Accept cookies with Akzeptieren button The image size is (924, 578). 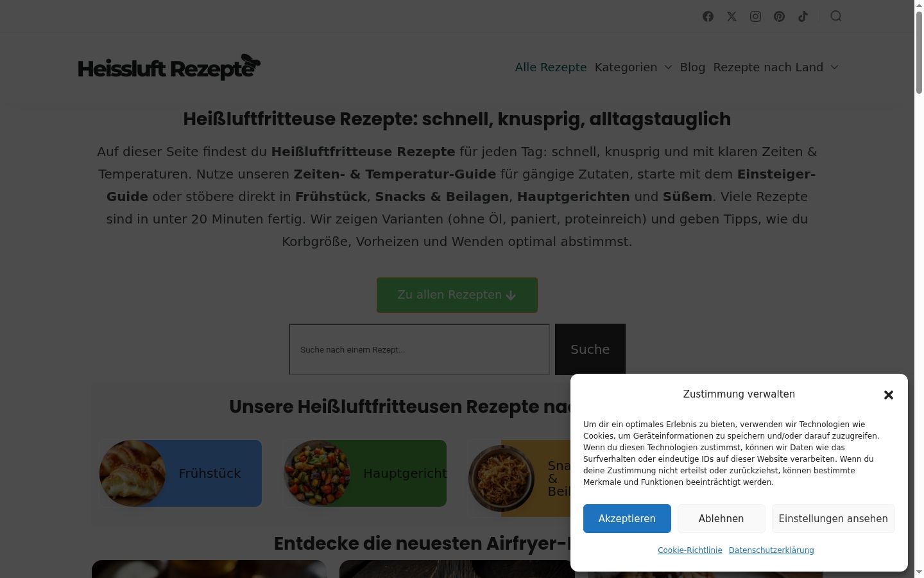(x=627, y=518)
